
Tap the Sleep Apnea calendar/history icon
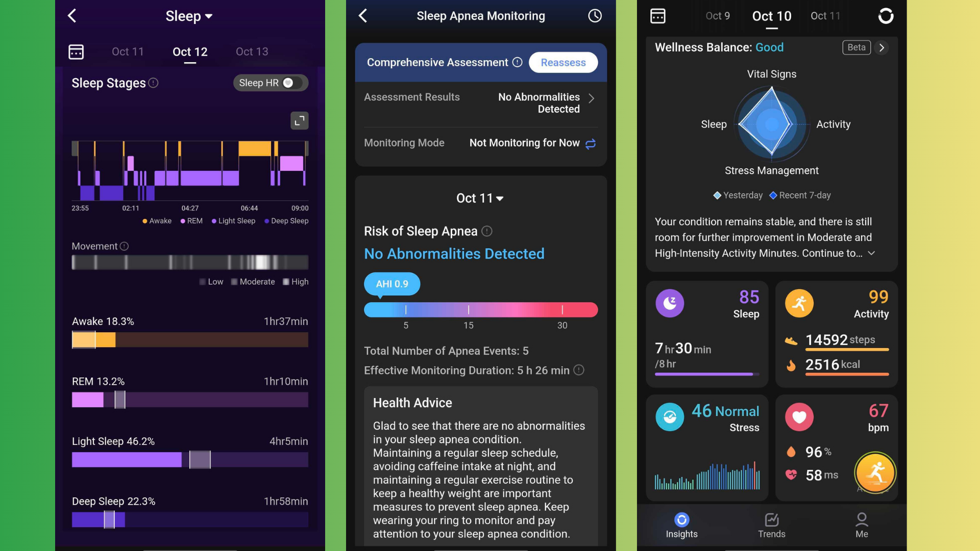point(595,16)
